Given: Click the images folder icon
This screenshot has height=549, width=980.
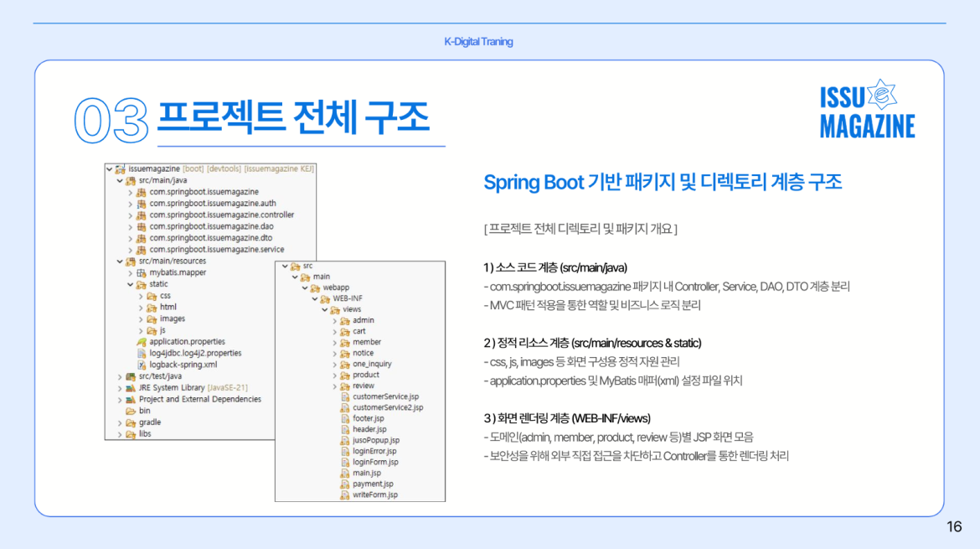Looking at the screenshot, I should (x=152, y=319).
